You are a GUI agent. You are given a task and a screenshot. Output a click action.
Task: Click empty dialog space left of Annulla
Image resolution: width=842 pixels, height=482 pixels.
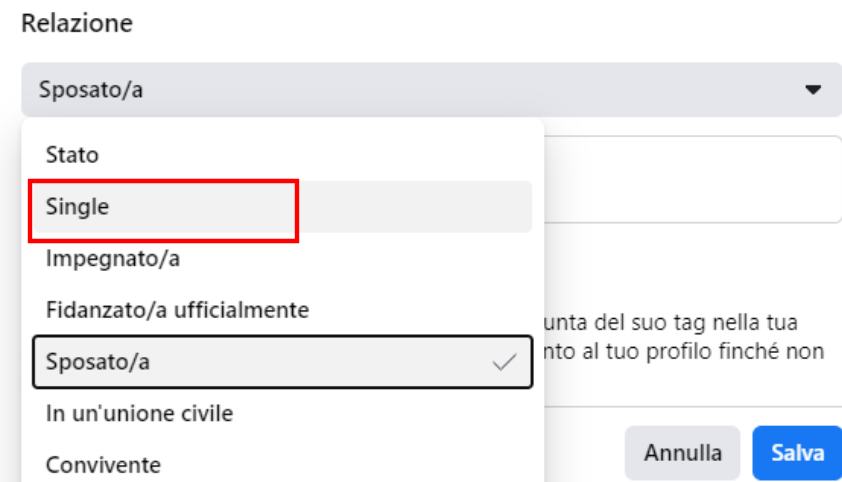pyautogui.click(x=585, y=453)
